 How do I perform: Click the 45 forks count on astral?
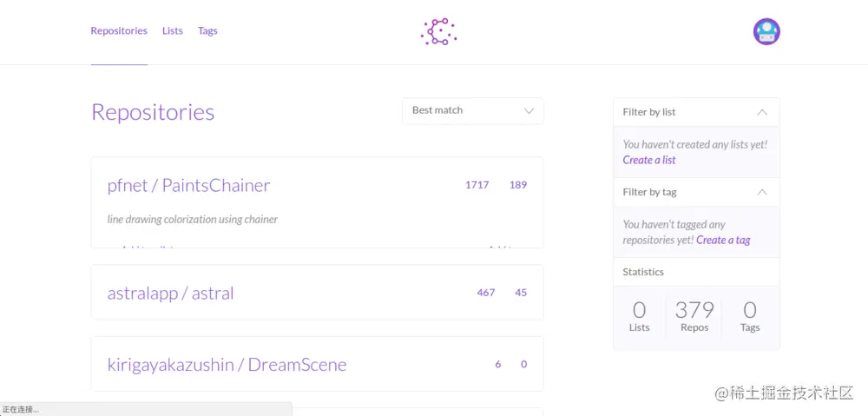click(520, 293)
